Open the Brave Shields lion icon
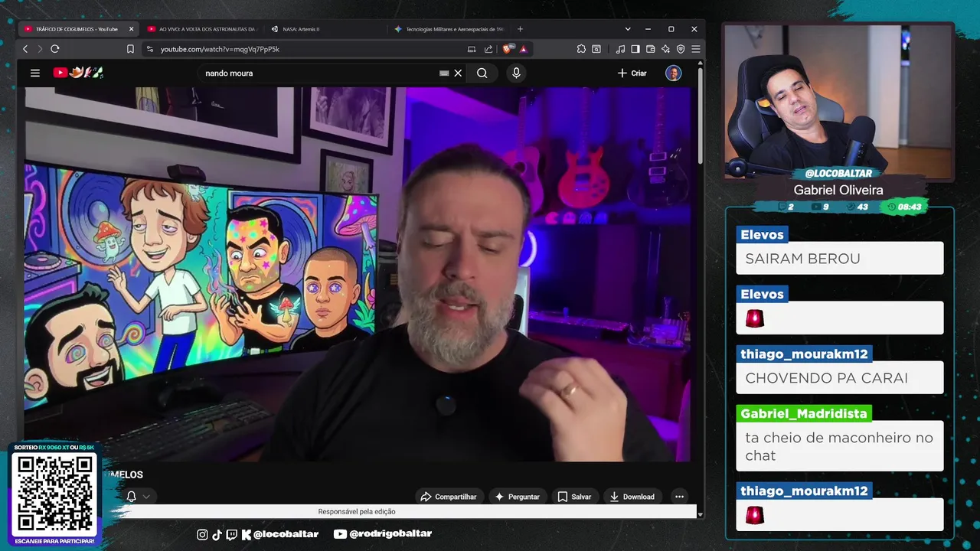980x551 pixels. (507, 49)
